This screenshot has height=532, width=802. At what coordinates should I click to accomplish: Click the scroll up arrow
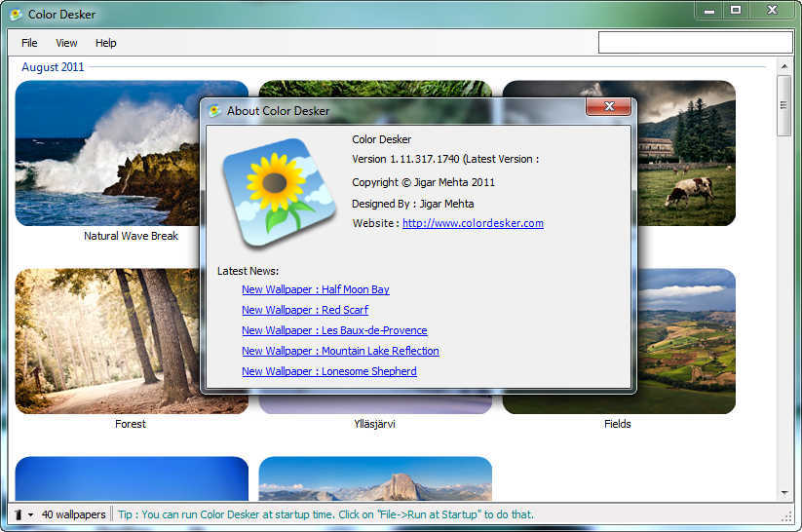(784, 66)
